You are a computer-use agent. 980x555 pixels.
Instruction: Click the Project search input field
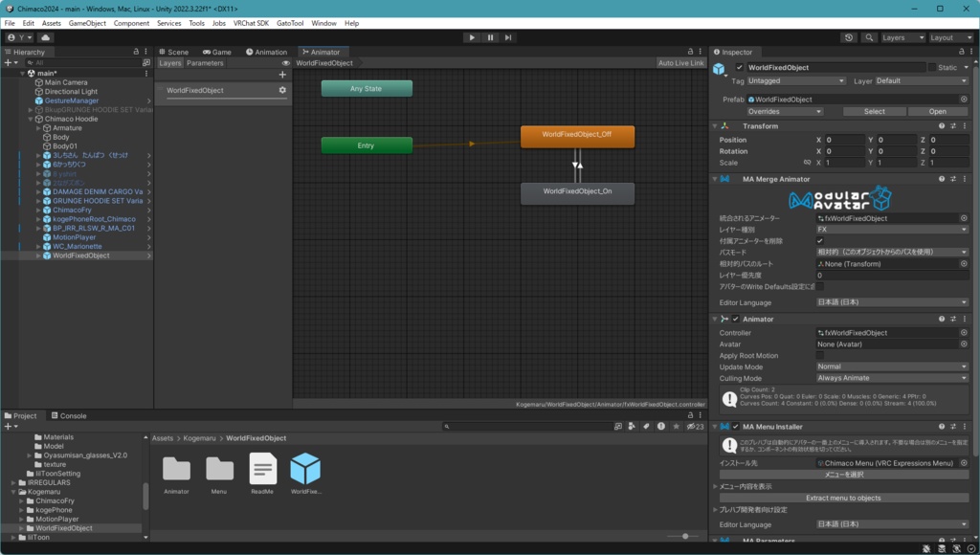point(527,426)
